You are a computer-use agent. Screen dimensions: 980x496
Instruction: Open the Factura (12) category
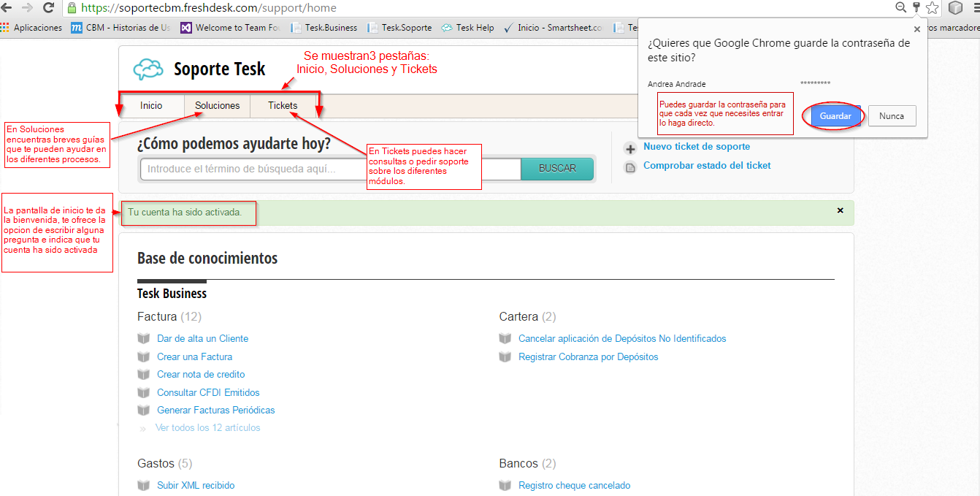click(x=169, y=316)
